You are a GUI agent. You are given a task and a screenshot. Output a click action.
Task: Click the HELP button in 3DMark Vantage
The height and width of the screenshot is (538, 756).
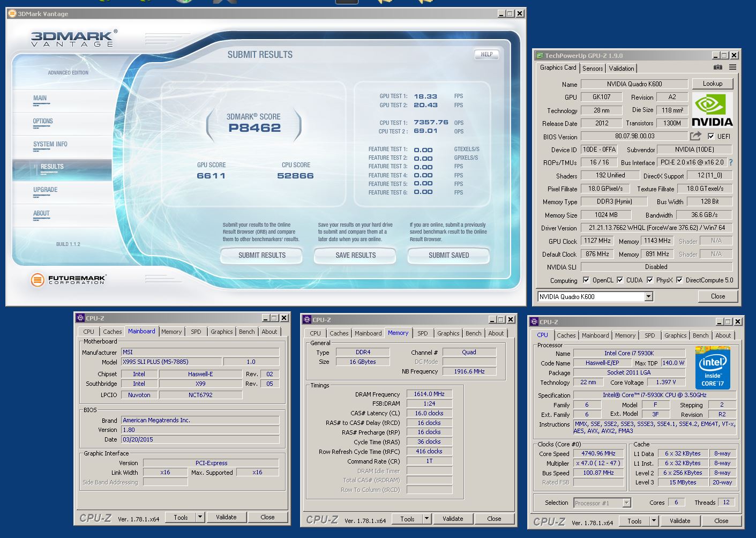click(486, 54)
